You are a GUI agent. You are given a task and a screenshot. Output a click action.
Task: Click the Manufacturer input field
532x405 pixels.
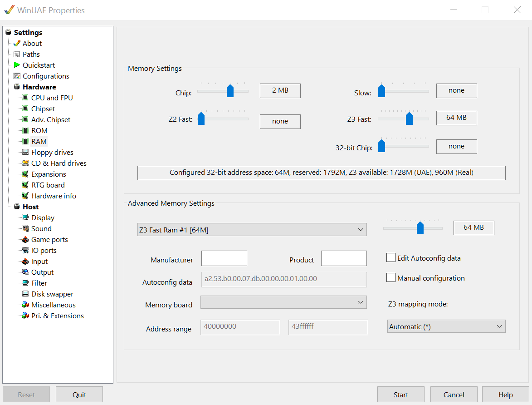[x=224, y=258]
